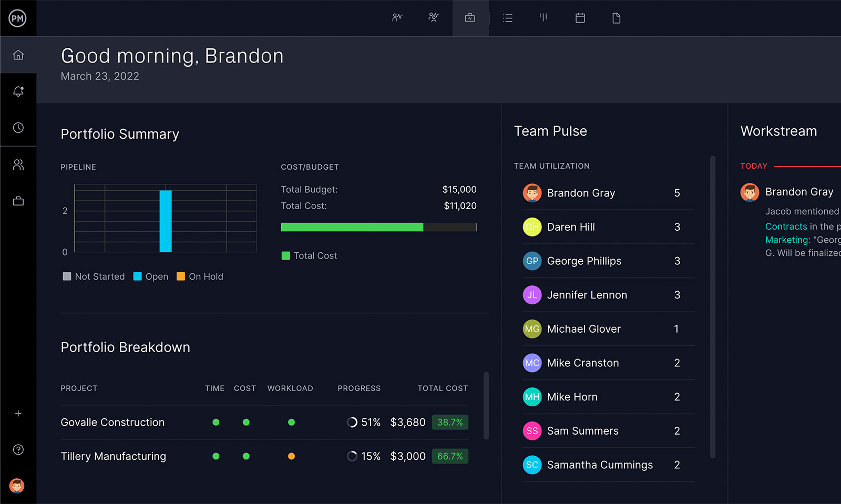Switch to the team dashboard icon

[x=434, y=18]
